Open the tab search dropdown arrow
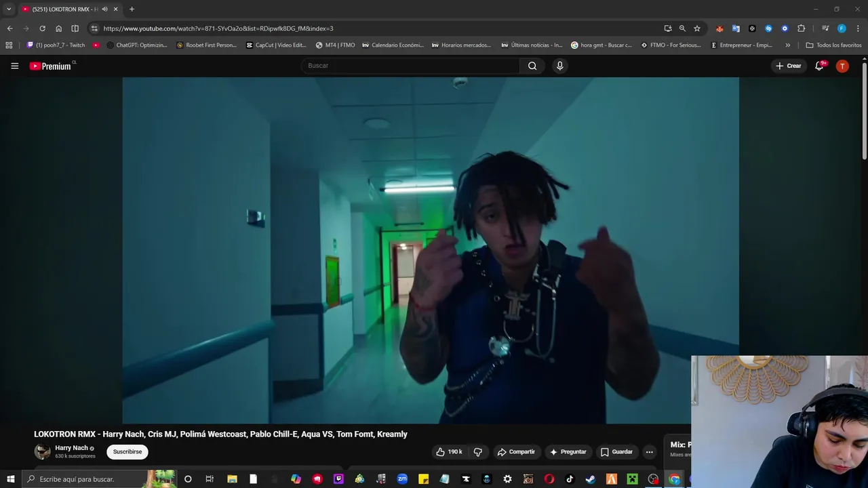This screenshot has width=868, height=488. 9,9
